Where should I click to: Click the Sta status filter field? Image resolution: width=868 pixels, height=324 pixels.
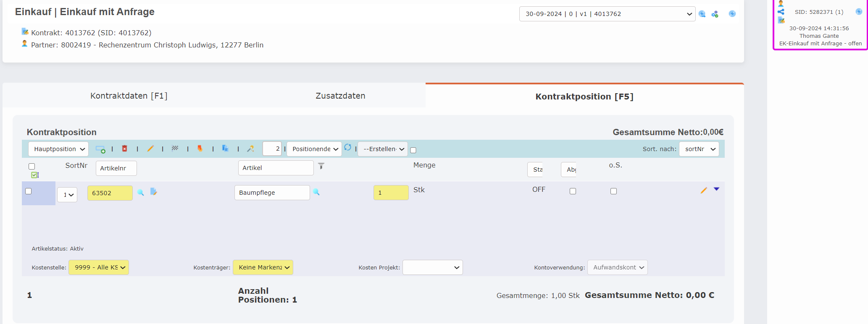(x=535, y=170)
